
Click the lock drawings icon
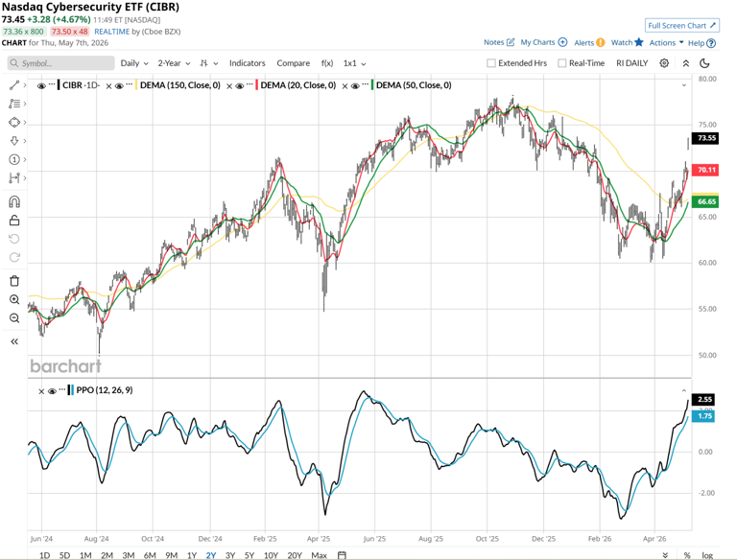point(14,221)
